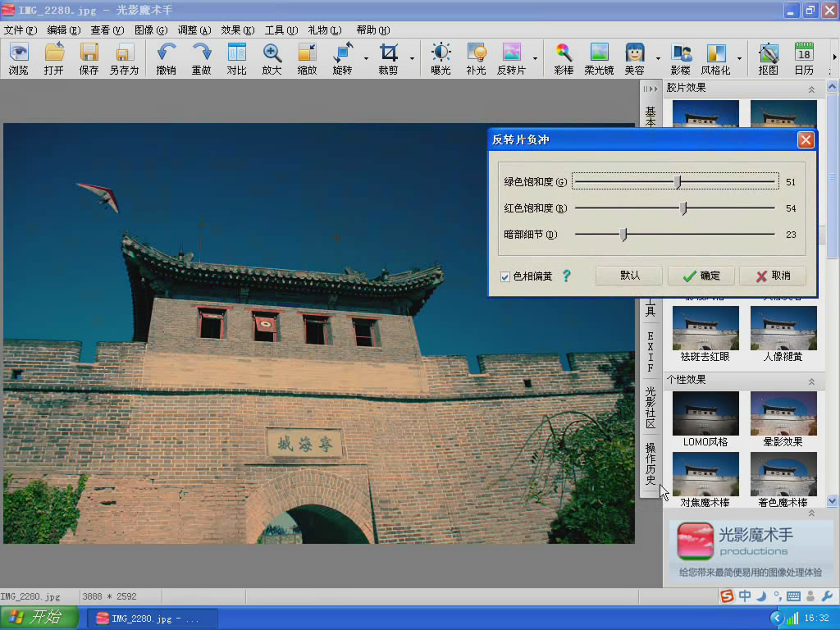This screenshot has height=630, width=840.
Task: Open the 编辑 menu
Action: tap(64, 30)
